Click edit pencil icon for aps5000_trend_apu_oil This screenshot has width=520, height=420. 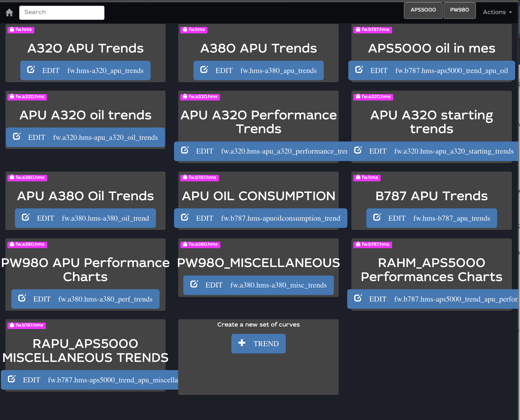pyautogui.click(x=359, y=70)
